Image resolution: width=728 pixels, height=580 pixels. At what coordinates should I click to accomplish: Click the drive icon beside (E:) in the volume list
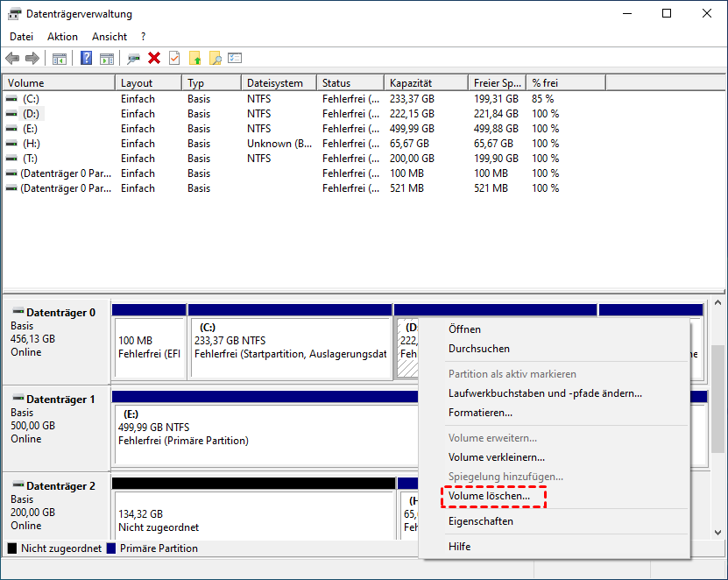click(x=11, y=129)
